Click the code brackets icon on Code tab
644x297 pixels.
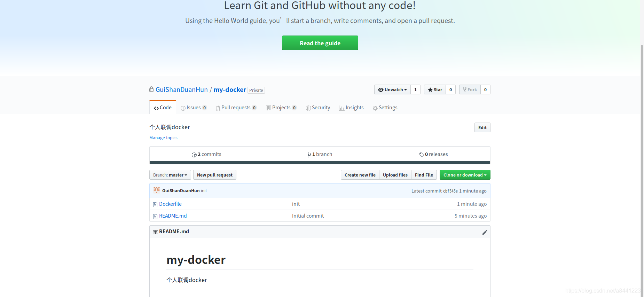pos(156,108)
